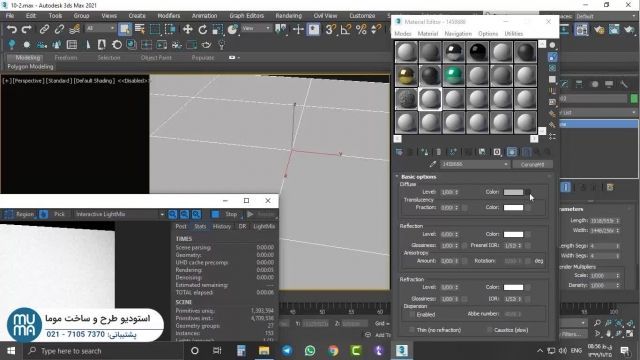Click the Pick button in render window
The height and width of the screenshot is (360, 640).
coord(59,214)
